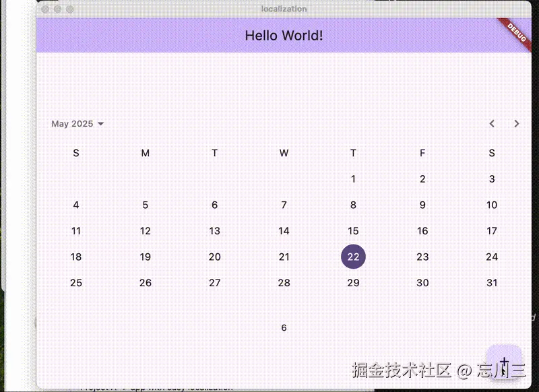Image resolution: width=539 pixels, height=392 pixels.
Task: Select May 4 in the first column
Action: (76, 205)
